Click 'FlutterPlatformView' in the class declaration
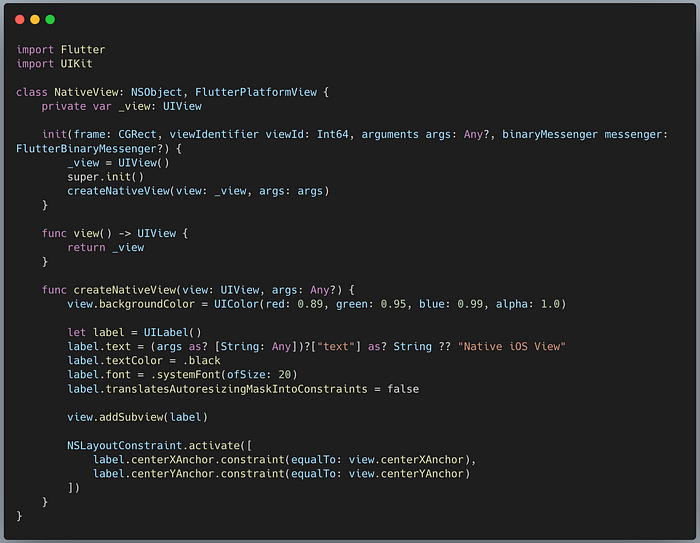This screenshot has width=700, height=543. click(256, 92)
